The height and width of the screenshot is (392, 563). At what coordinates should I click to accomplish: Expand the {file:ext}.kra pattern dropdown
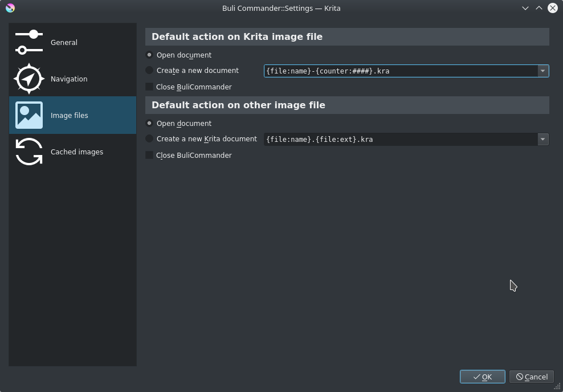pos(543,140)
